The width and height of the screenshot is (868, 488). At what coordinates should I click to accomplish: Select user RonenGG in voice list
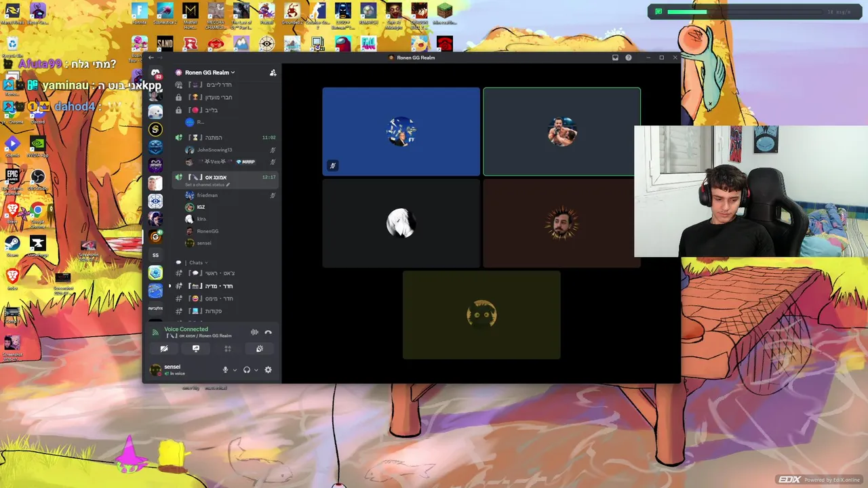tap(231, 231)
